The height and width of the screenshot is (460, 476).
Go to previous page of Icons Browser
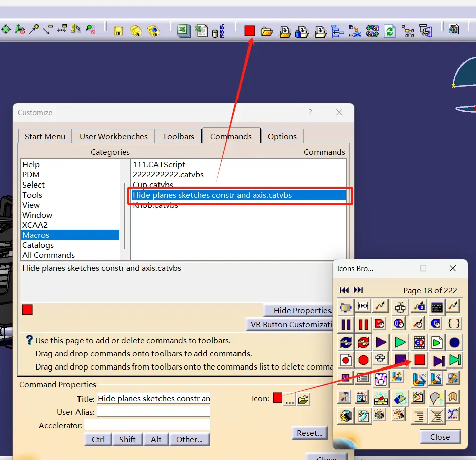(344, 290)
